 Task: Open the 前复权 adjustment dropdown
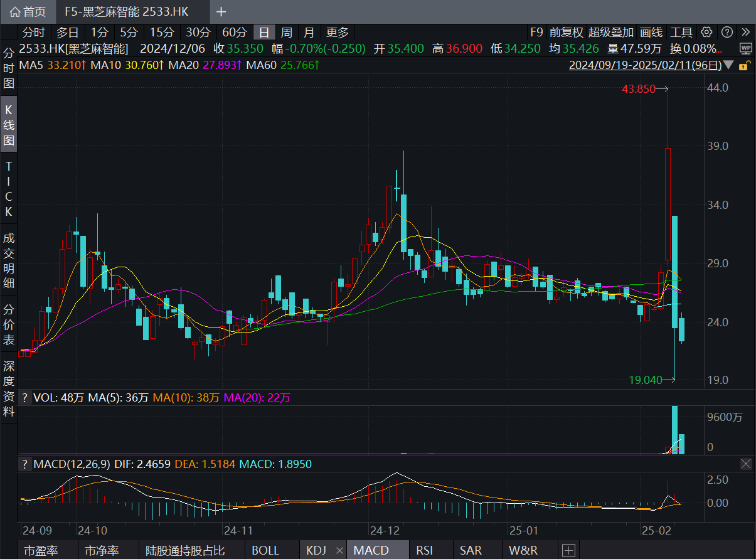(x=566, y=33)
